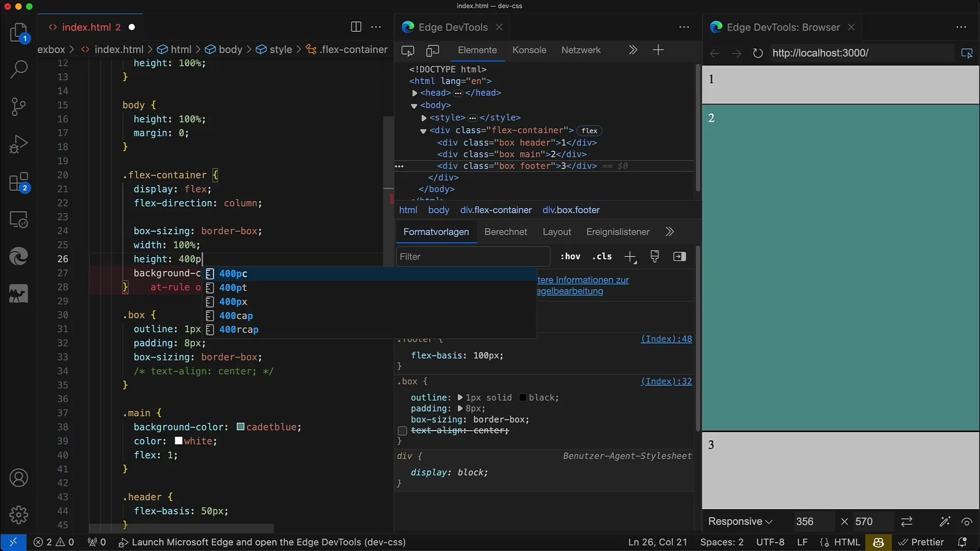Expand the outline shorthand property
The height and width of the screenshot is (551, 980).
(460, 397)
